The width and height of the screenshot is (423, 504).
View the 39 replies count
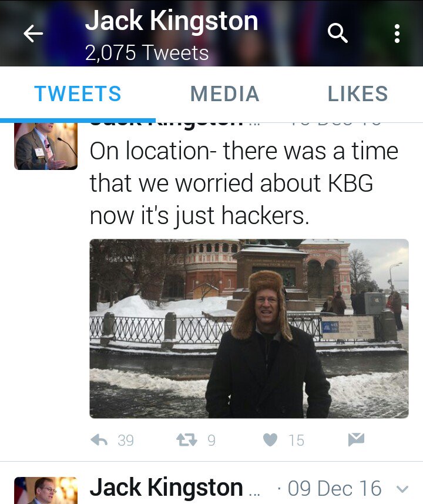tap(126, 440)
